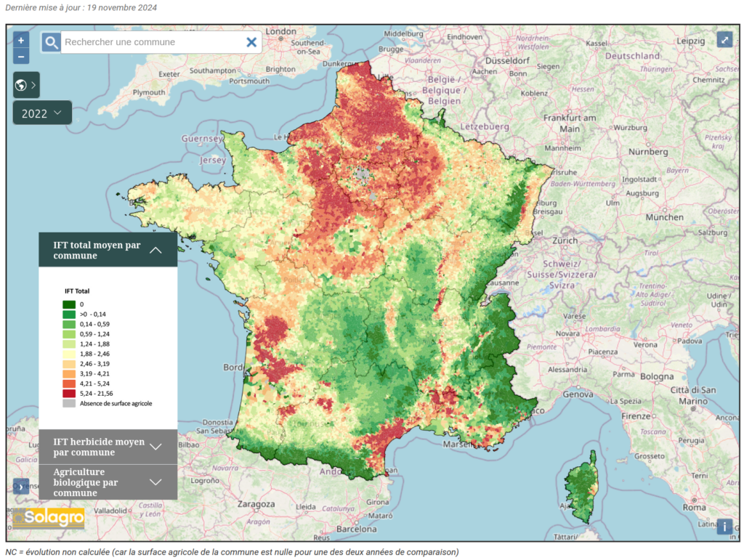Viewport: 744px width, 560px height.
Task: Enter fullscreen map view
Action: (x=724, y=39)
